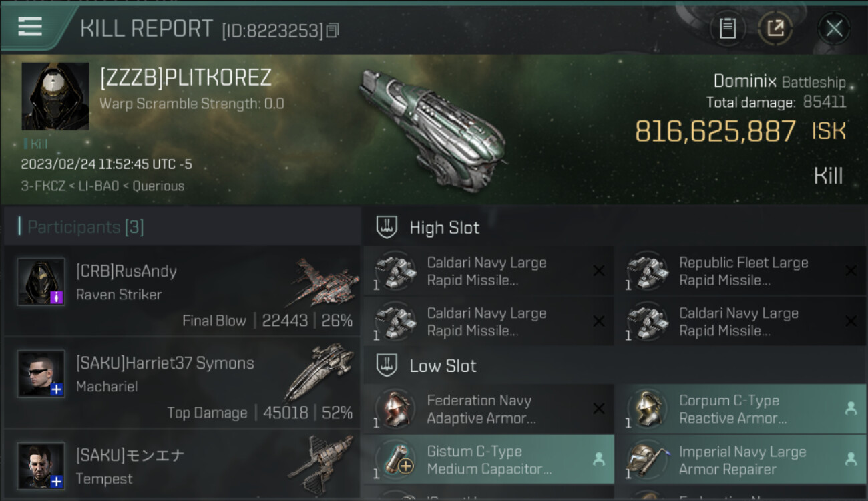The height and width of the screenshot is (501, 868).
Task: Select Harriet37 Symons participant entry
Action: point(182,383)
